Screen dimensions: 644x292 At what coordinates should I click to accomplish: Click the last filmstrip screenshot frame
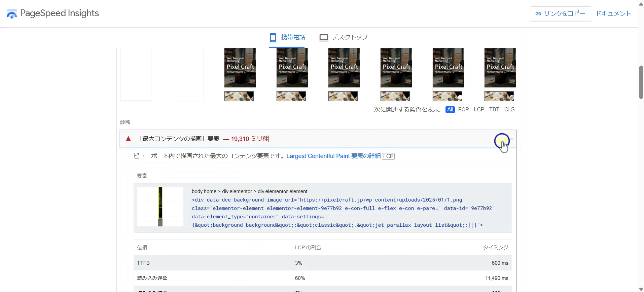500,74
